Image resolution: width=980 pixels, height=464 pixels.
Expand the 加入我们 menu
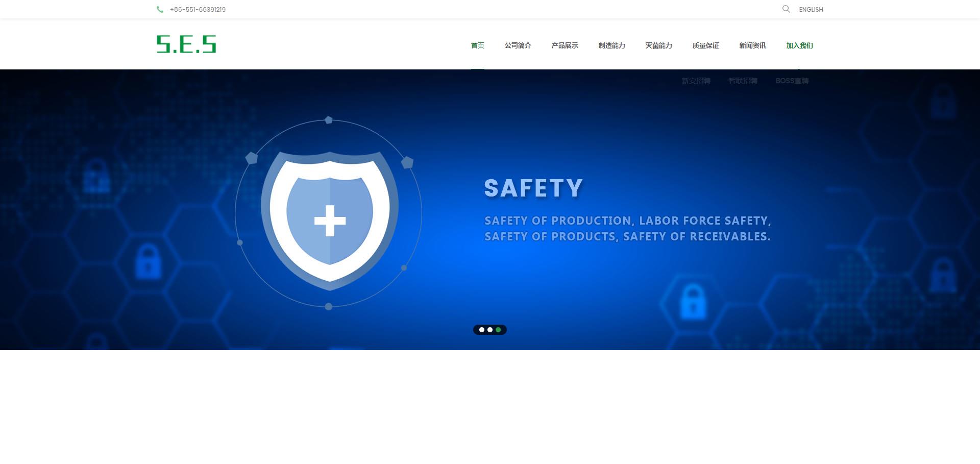800,45
